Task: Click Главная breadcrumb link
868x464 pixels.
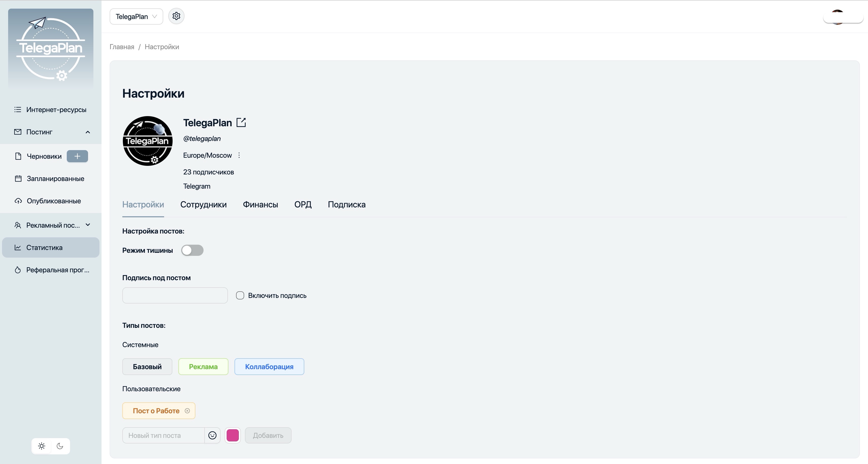Action: 122,47
